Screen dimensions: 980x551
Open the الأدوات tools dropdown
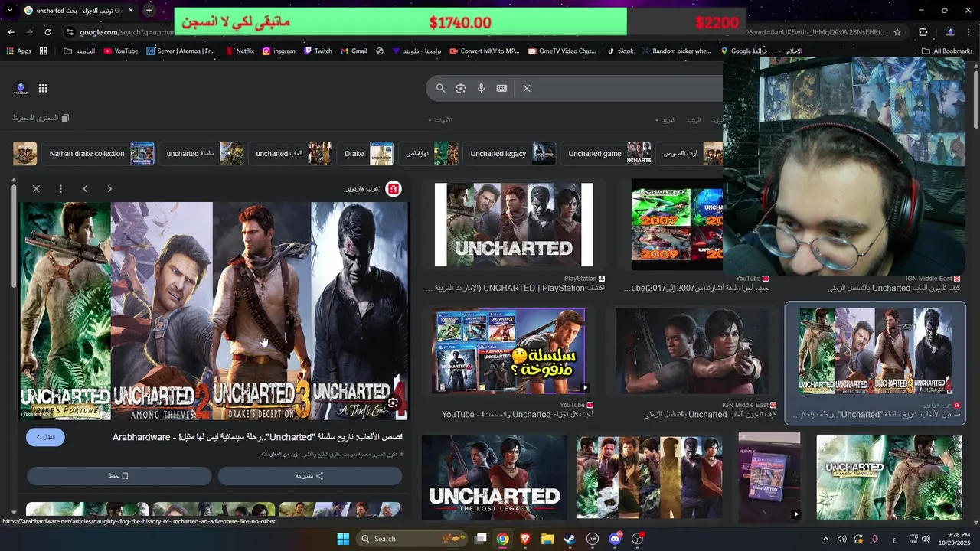click(x=439, y=120)
